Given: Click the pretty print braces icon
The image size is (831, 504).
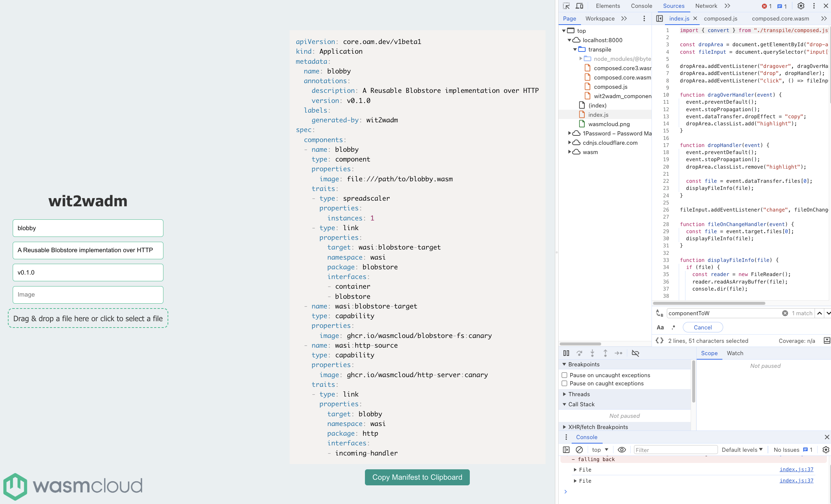Looking at the screenshot, I should pos(660,341).
